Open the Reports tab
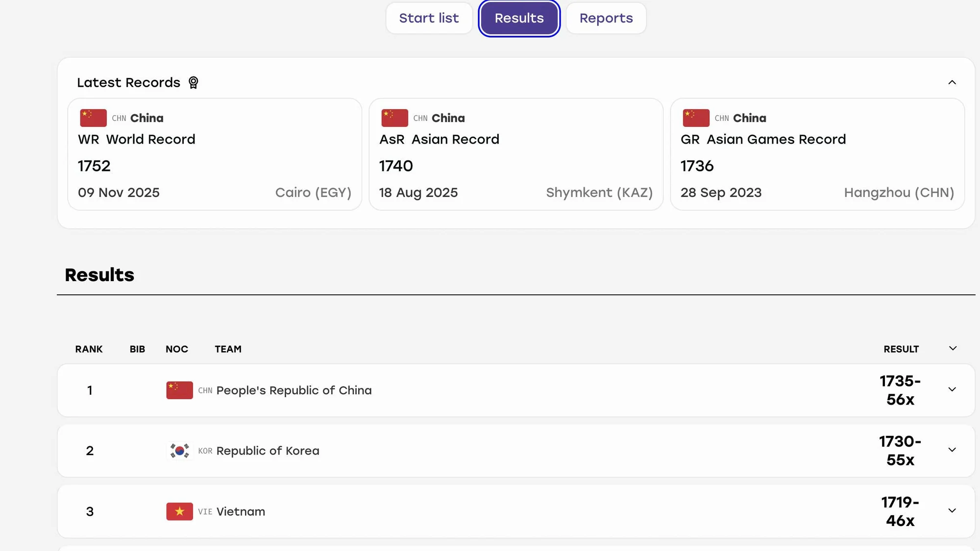Image resolution: width=980 pixels, height=551 pixels. 606,18
